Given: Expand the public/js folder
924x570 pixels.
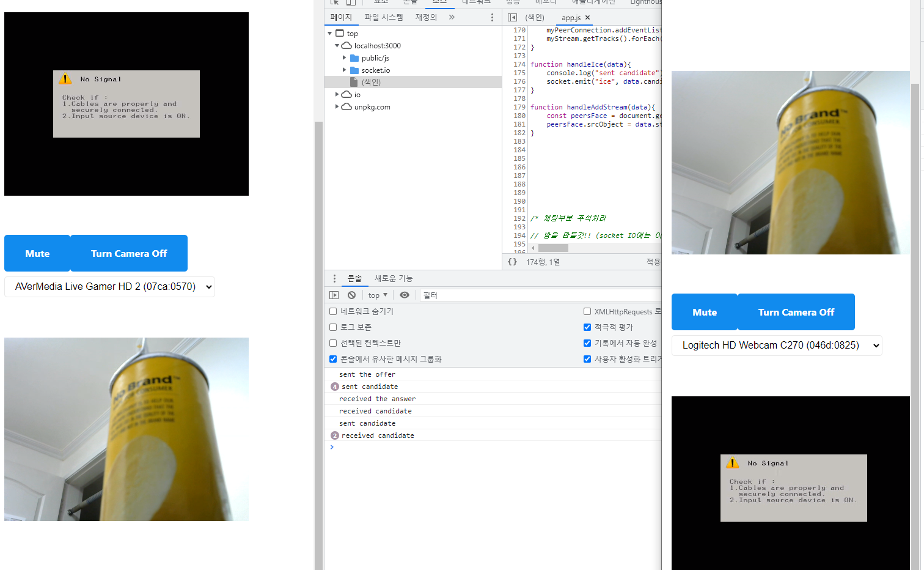Looking at the screenshot, I should tap(344, 58).
